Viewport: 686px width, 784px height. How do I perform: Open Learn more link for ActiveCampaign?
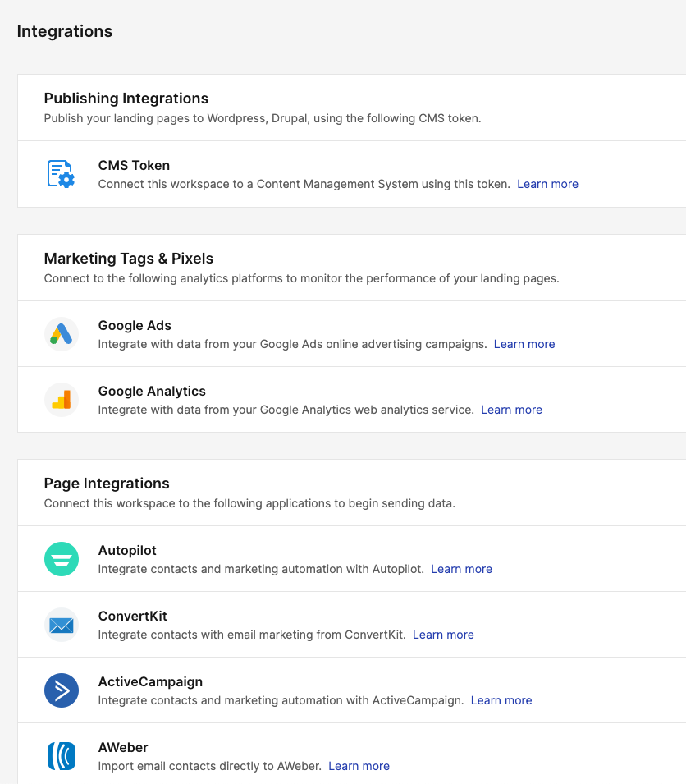pyautogui.click(x=501, y=700)
